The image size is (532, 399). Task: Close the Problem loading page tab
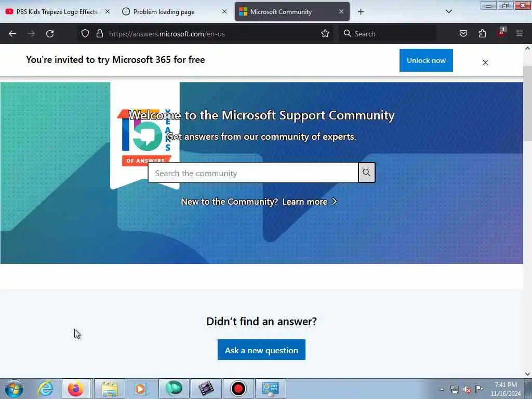click(x=224, y=12)
